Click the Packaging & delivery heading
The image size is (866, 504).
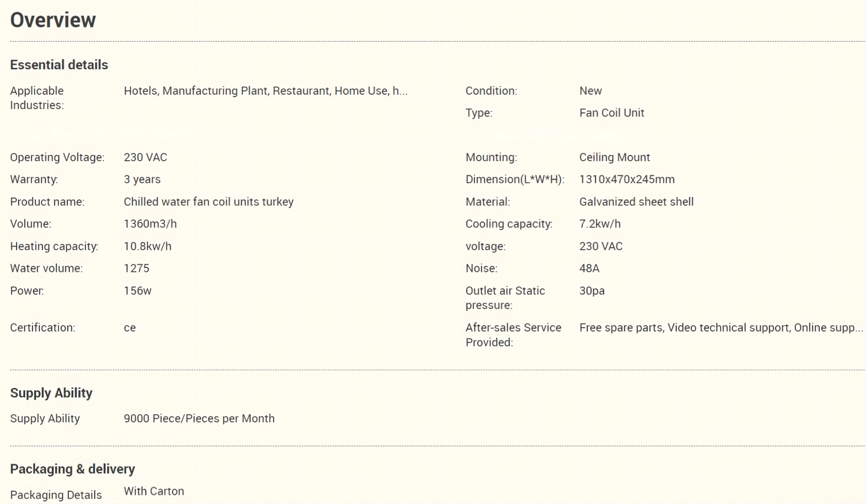pos(72,469)
